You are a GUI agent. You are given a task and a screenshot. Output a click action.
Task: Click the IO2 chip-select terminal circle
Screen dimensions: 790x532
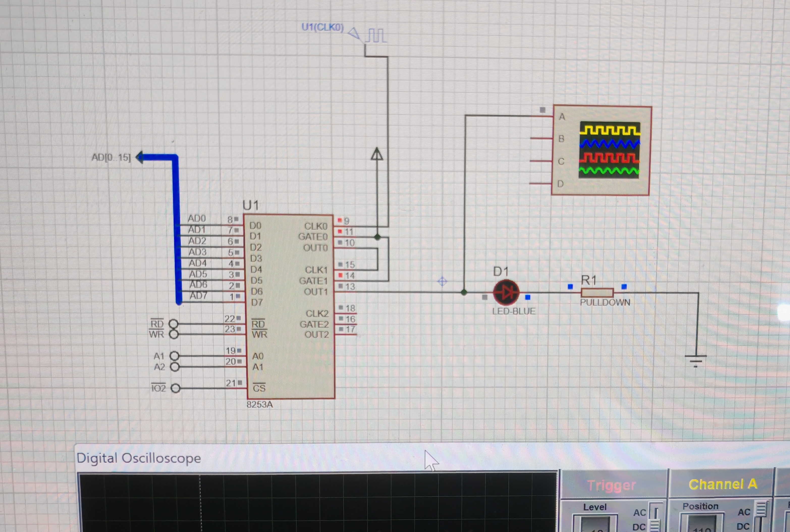(x=175, y=388)
